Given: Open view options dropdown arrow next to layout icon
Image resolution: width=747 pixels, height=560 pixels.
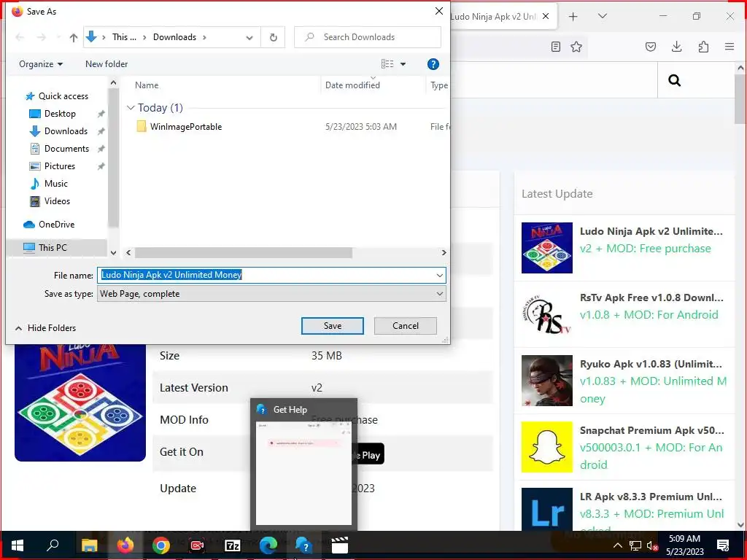Looking at the screenshot, I should 403,64.
